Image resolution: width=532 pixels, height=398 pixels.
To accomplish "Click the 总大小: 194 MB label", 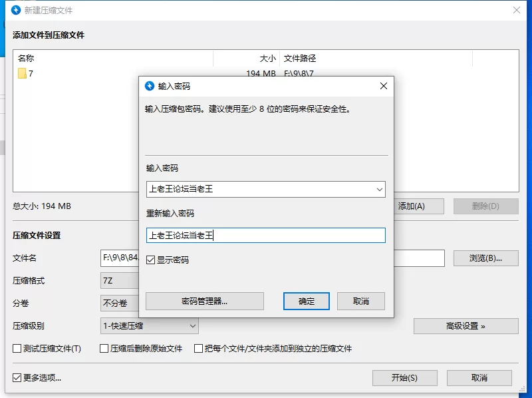I will coord(42,206).
